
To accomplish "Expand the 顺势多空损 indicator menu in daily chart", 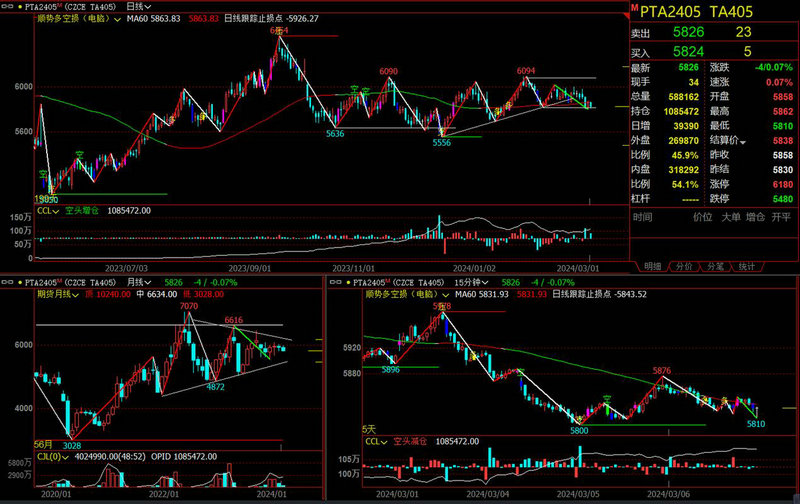I will tap(119, 19).
